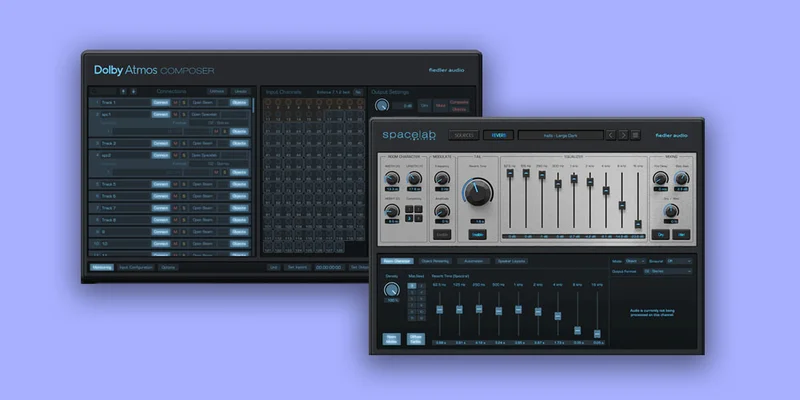Toggle the Mute button in Output Settings
Image resolution: width=800 pixels, height=400 pixels.
[x=439, y=106]
